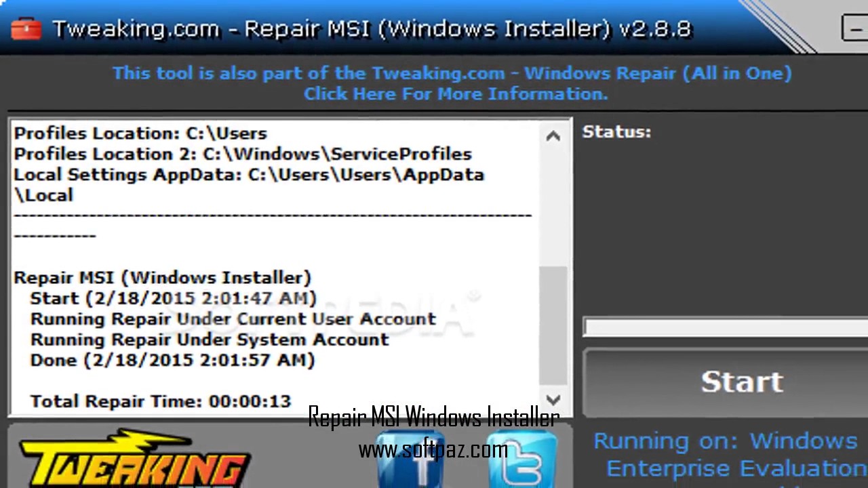Viewport: 868px width, 488px height.
Task: Select the Profiles Location C:\Users line
Action: tap(140, 134)
